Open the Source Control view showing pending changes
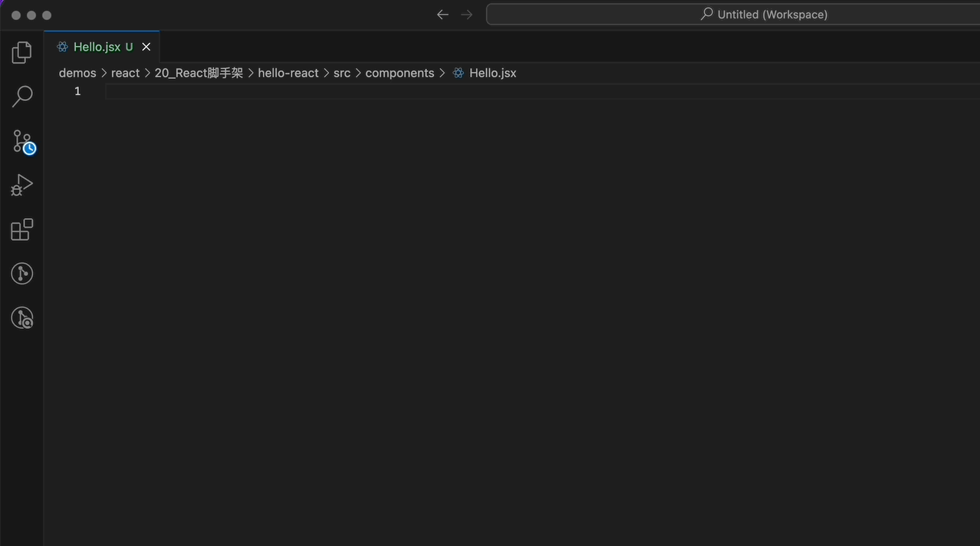Viewport: 980px width, 546px height. (21, 140)
